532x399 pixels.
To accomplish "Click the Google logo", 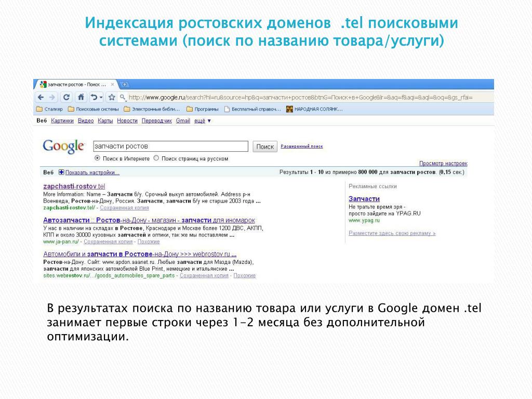I will click(63, 146).
